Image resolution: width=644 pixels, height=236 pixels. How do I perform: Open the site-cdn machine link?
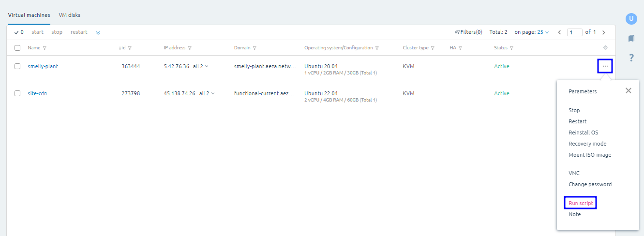(x=37, y=93)
